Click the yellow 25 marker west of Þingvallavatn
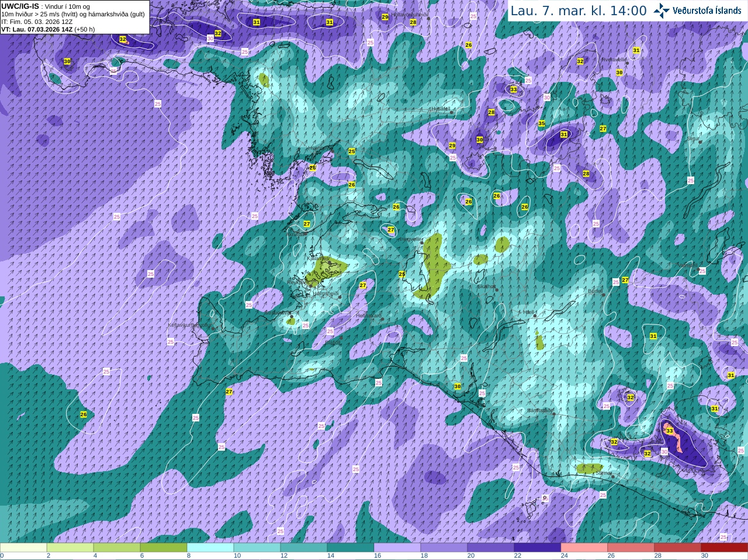748x560 pixels. 402,274
